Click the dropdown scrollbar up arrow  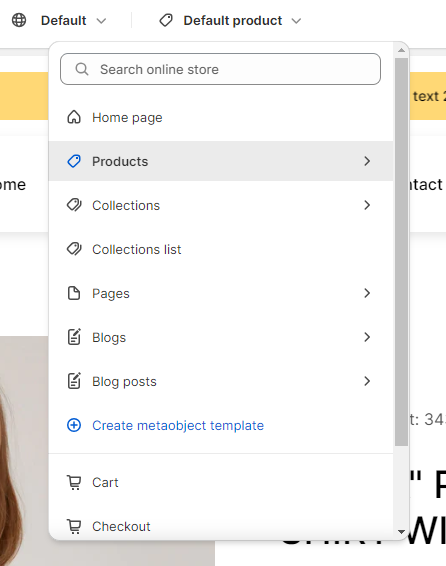point(401,50)
